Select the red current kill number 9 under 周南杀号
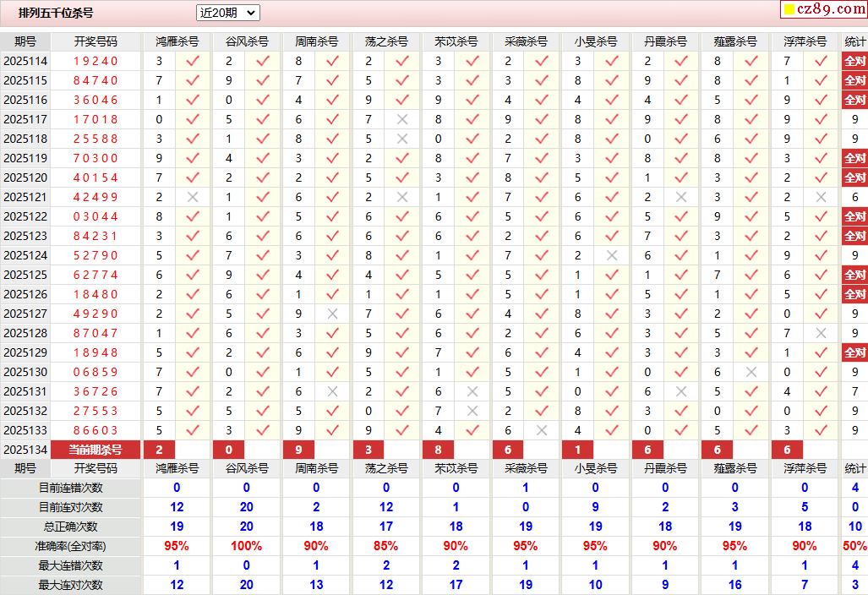868x595 pixels. coord(299,450)
